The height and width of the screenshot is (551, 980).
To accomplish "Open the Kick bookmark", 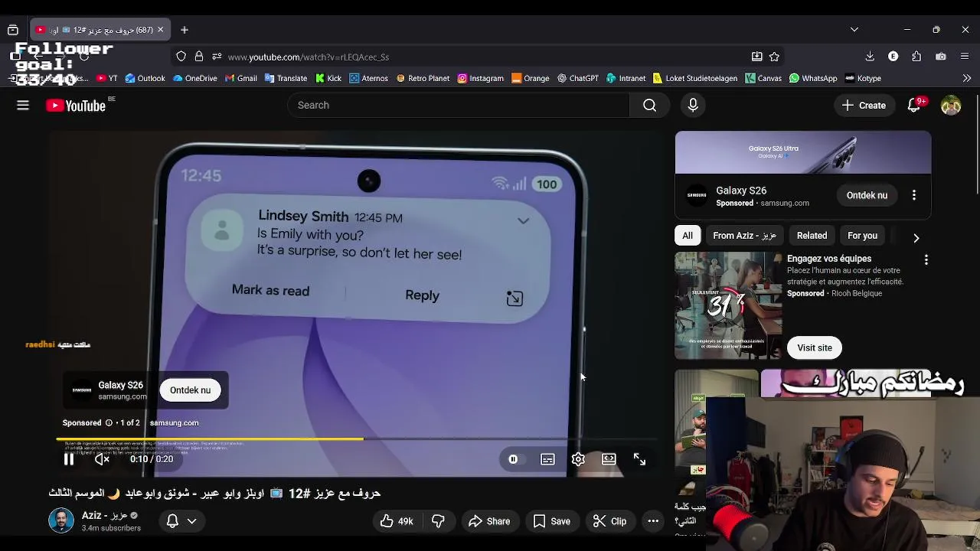I will pos(328,78).
